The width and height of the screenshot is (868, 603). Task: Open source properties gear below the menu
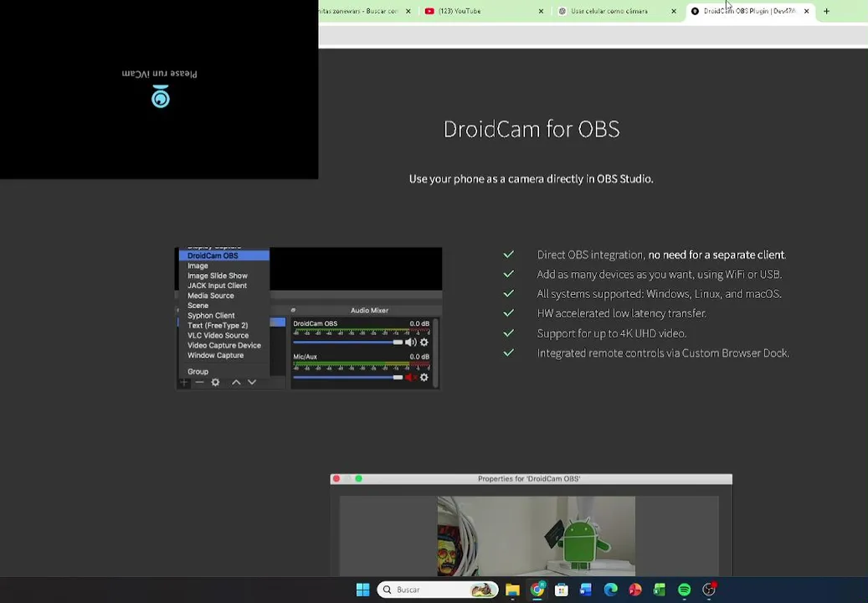click(x=215, y=382)
